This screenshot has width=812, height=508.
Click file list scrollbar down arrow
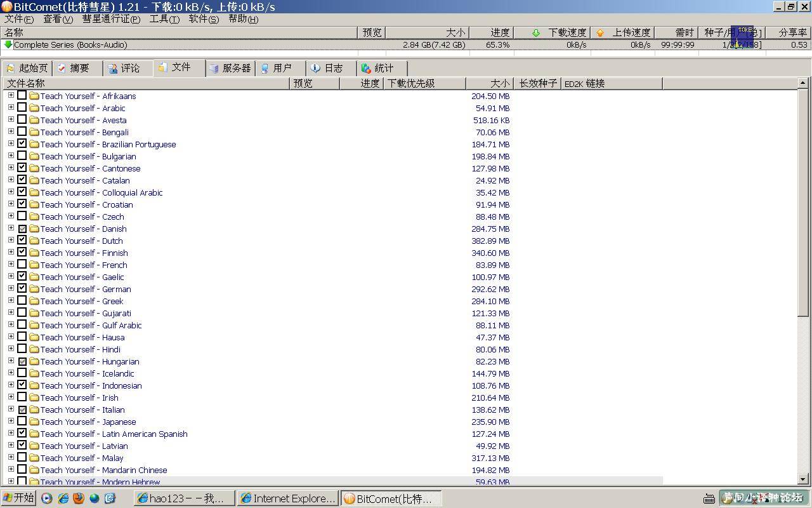[803, 479]
